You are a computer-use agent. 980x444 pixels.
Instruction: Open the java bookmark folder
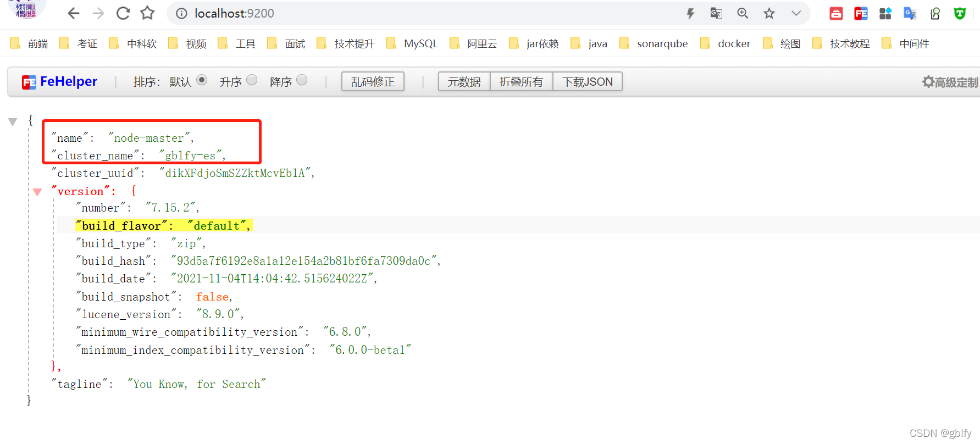point(589,43)
